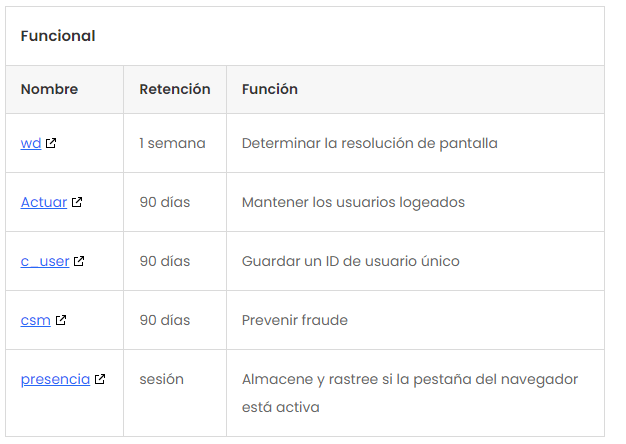Click the Funcional section heading
Screen dimensions: 626x444
pyautogui.click(x=58, y=36)
